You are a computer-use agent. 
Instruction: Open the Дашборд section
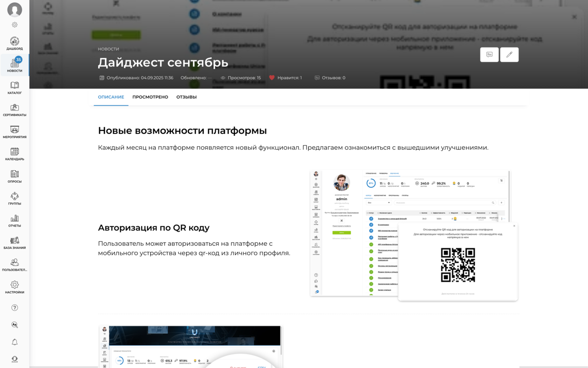tap(14, 43)
